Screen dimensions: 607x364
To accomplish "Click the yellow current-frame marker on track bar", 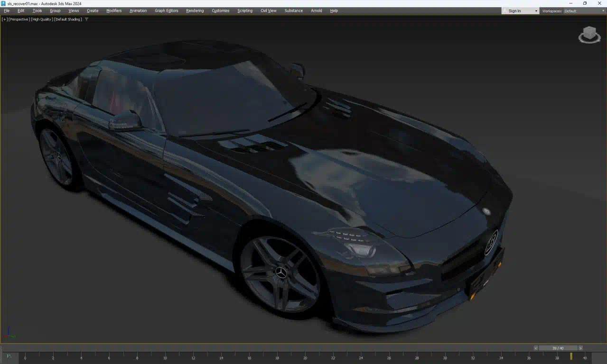I will 571,356.
